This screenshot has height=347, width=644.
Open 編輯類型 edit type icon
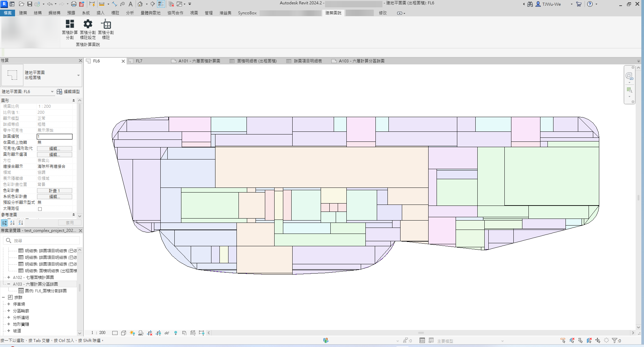(59, 92)
